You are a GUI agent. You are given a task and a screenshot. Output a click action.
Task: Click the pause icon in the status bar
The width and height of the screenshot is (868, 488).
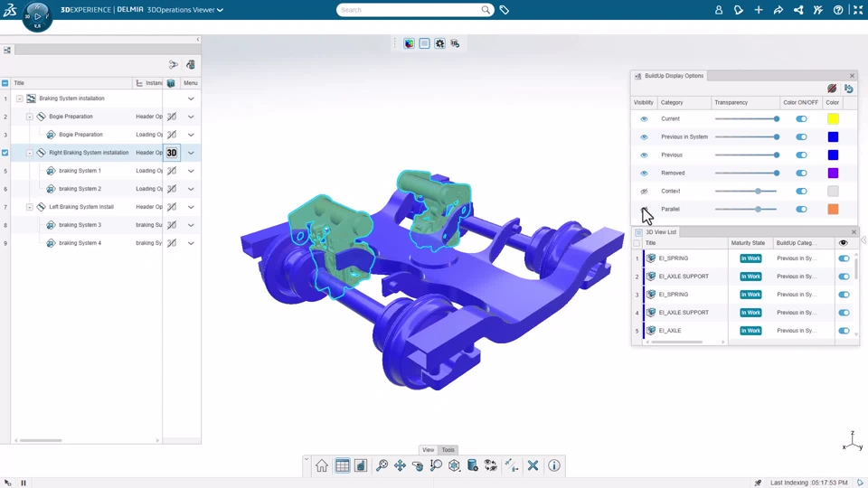(24, 483)
